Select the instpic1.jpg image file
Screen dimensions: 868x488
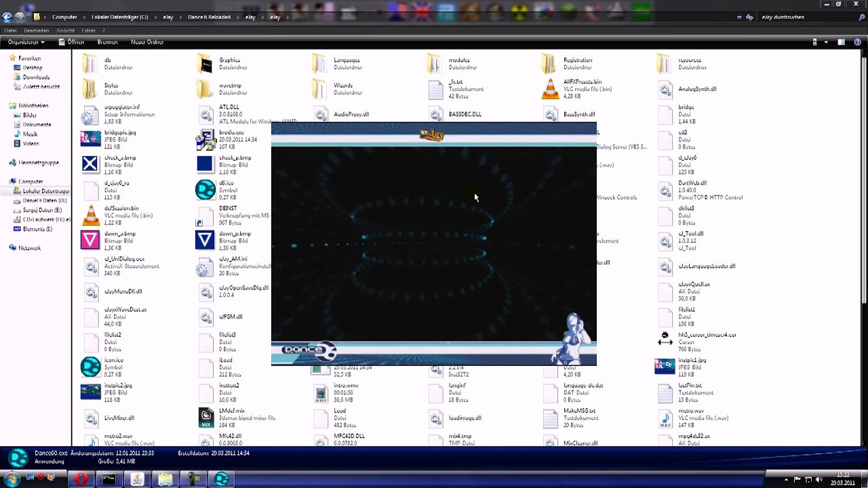tap(665, 367)
